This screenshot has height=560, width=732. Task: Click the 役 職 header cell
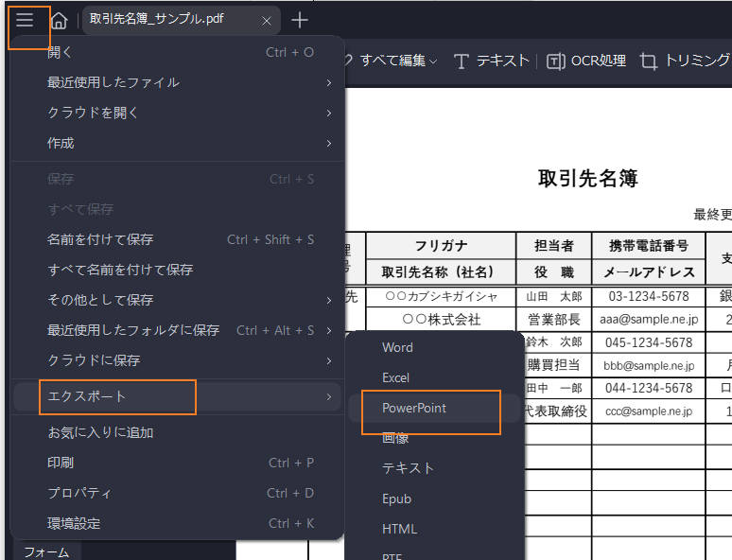pos(553,271)
